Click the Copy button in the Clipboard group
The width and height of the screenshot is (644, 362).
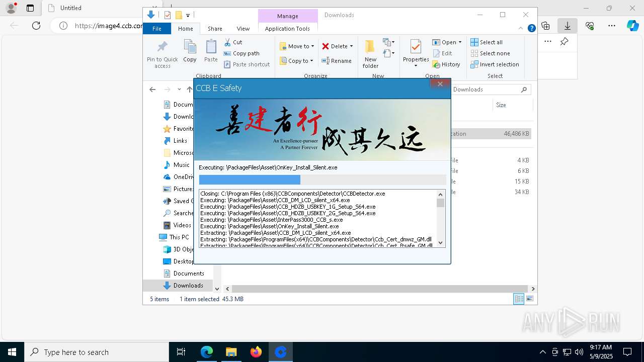[190, 51]
